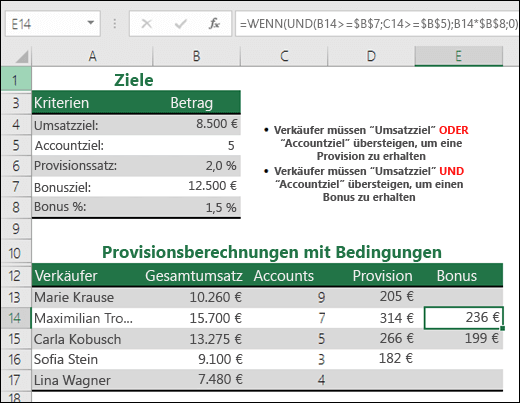Select the 9.100 € sales cell
The width and height of the screenshot is (520, 403).
coord(197,359)
